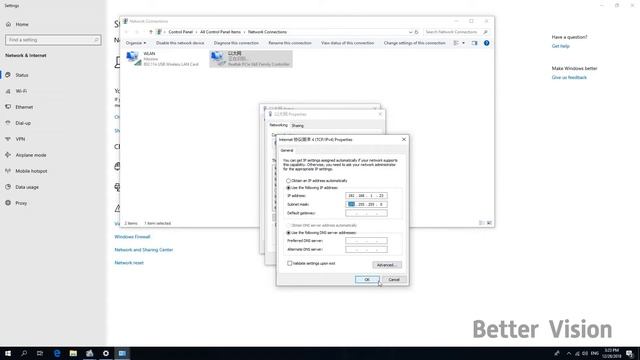Click Diagnose this connection
The image size is (640, 360).
click(236, 43)
